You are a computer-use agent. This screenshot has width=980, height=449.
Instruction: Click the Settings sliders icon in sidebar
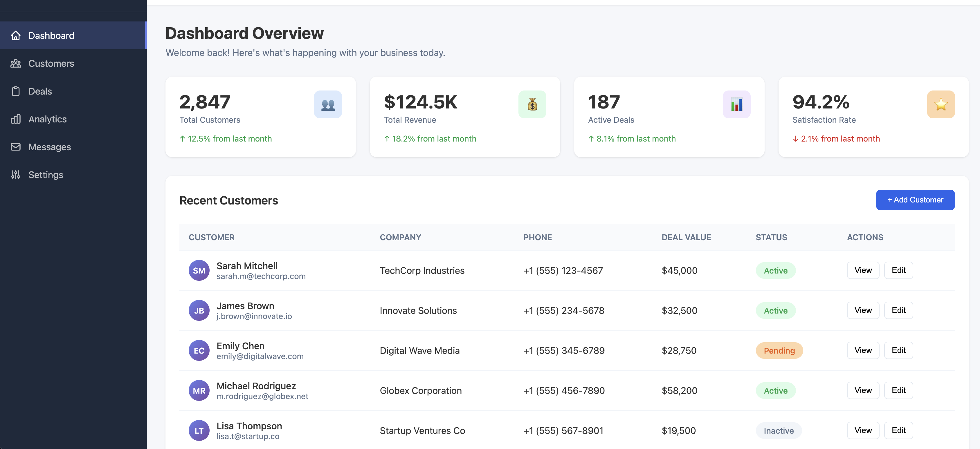pyautogui.click(x=16, y=175)
